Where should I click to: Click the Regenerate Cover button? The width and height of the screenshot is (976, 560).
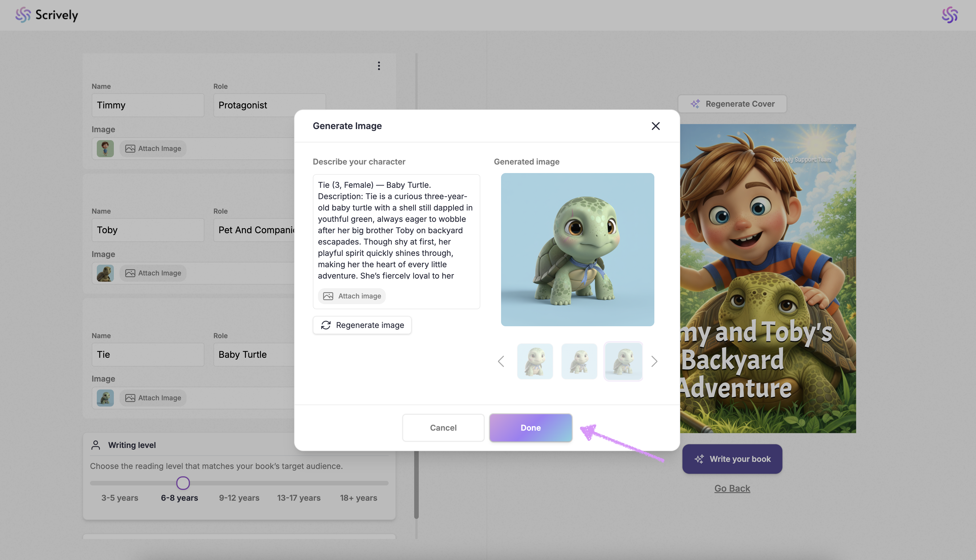point(732,104)
